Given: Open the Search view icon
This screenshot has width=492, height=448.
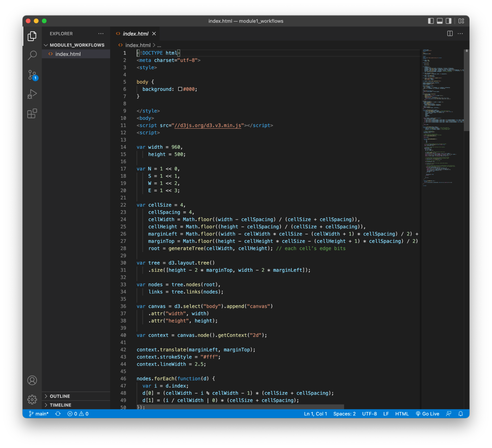Looking at the screenshot, I should point(32,55).
